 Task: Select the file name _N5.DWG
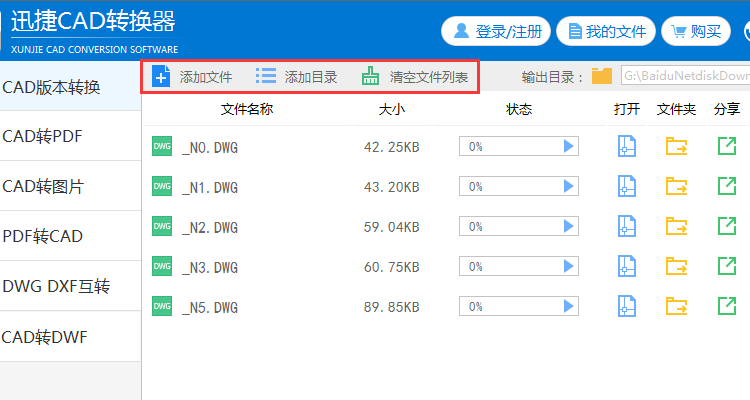pos(210,308)
